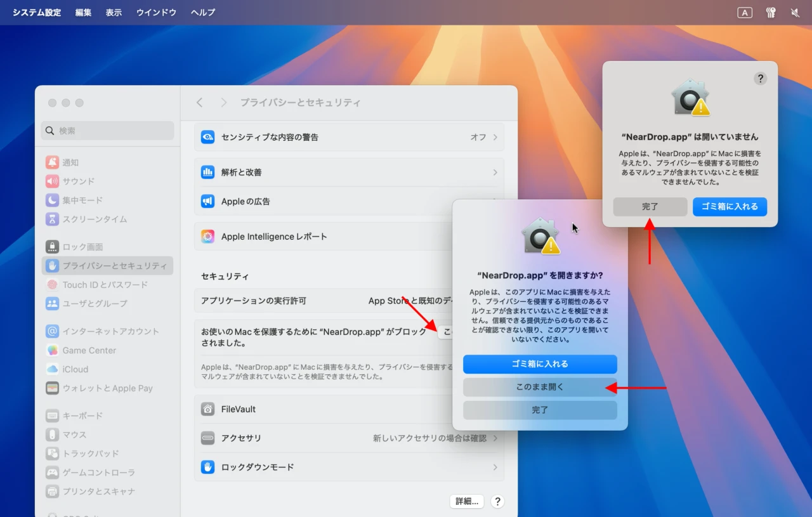Open ロックダウンモード details
This screenshot has width=812, height=517.
(x=349, y=468)
